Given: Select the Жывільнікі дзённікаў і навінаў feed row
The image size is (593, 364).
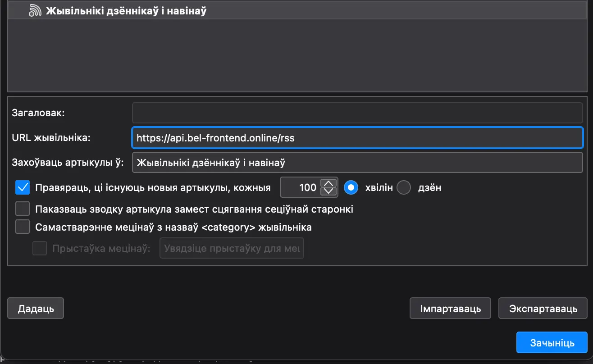Looking at the screenshot, I should coord(296,11).
